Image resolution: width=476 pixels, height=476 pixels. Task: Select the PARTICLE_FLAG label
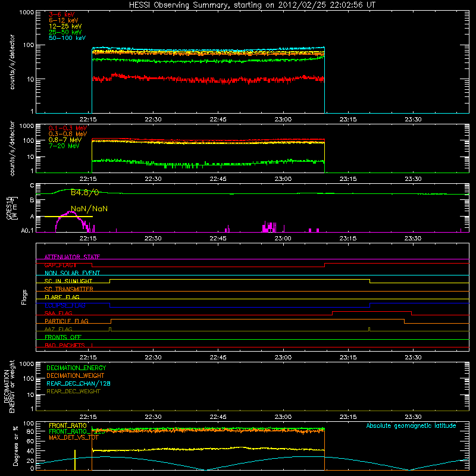67,321
